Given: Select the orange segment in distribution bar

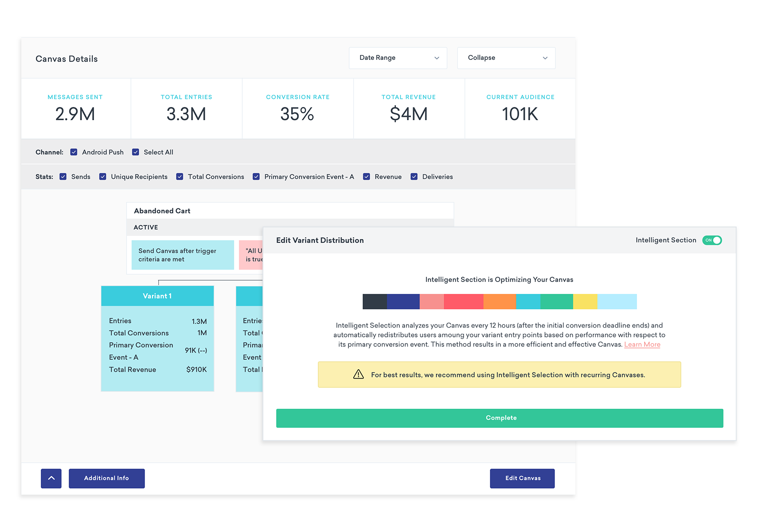Looking at the screenshot, I should (500, 301).
